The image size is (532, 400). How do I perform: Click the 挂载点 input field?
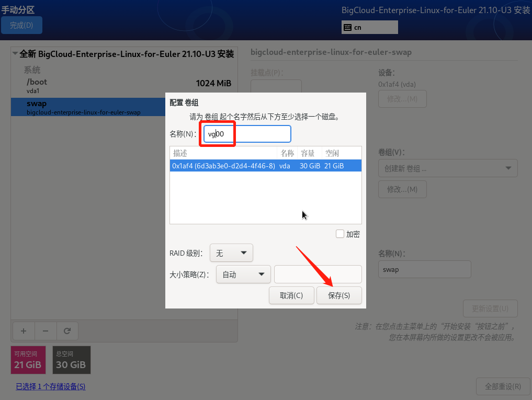(x=276, y=86)
